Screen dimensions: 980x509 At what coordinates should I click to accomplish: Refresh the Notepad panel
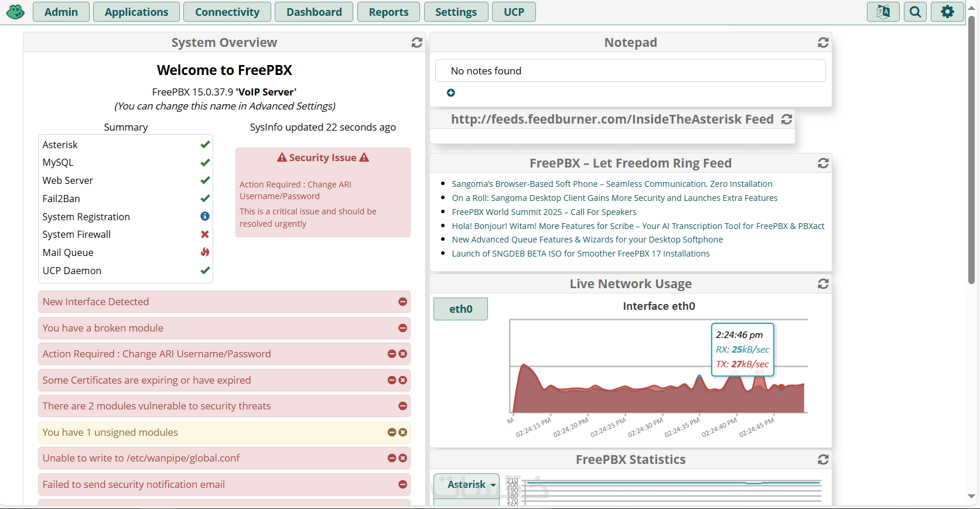coord(823,43)
